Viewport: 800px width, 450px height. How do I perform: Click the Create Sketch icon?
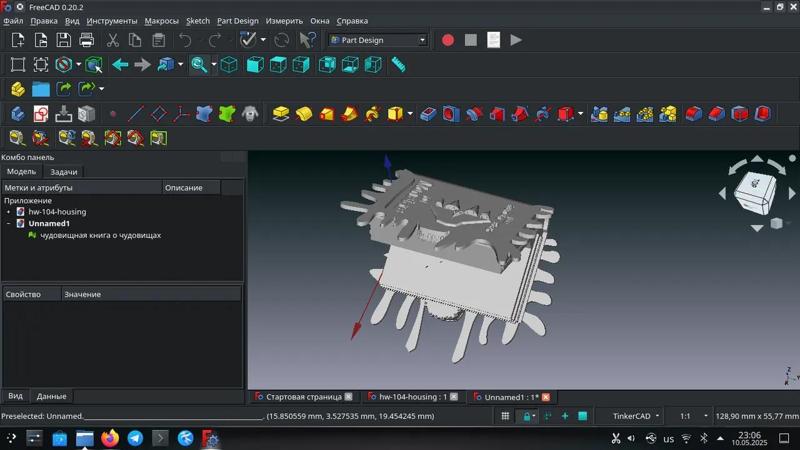[41, 114]
